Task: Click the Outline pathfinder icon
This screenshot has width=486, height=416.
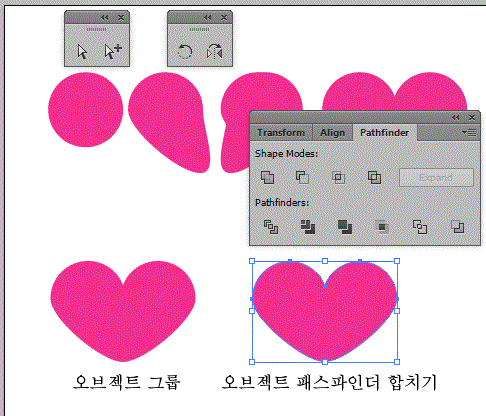Action: [420, 227]
